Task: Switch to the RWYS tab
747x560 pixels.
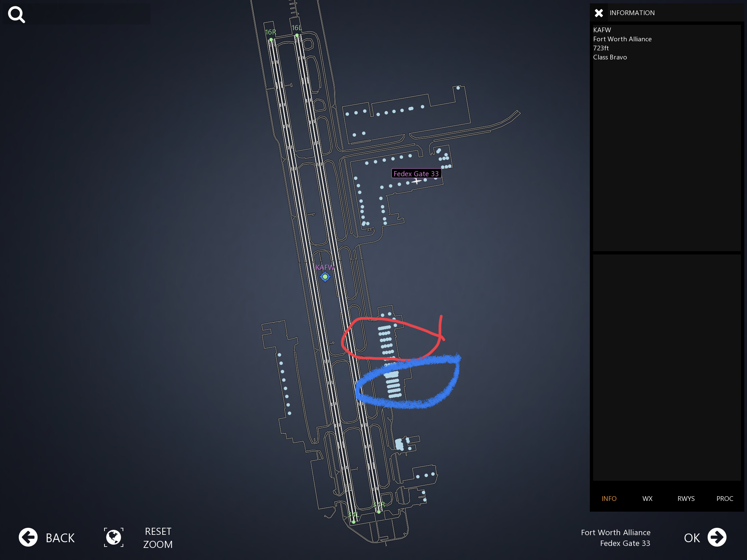Action: [x=686, y=499]
